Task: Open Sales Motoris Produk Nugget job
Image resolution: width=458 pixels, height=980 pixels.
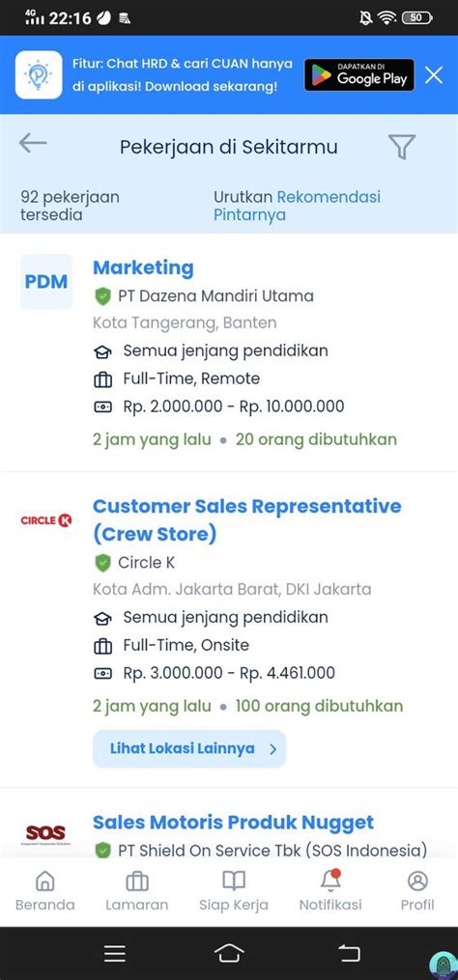Action: coord(234,822)
